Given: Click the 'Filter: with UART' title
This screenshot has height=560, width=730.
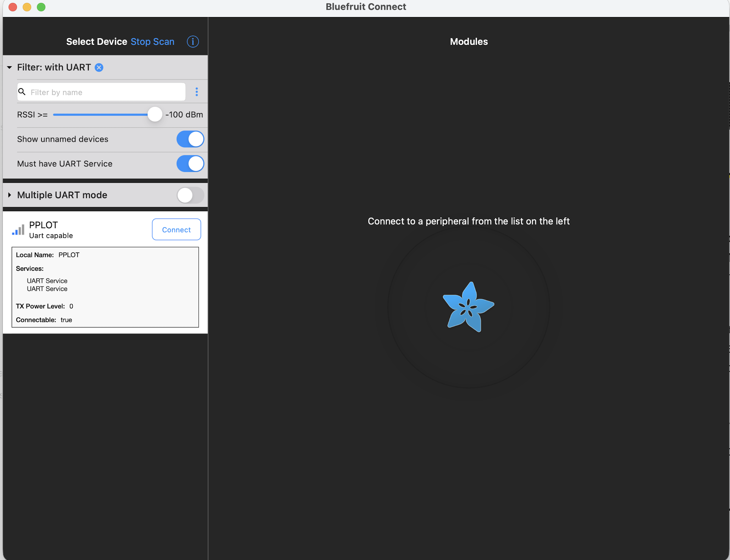Looking at the screenshot, I should click(54, 67).
